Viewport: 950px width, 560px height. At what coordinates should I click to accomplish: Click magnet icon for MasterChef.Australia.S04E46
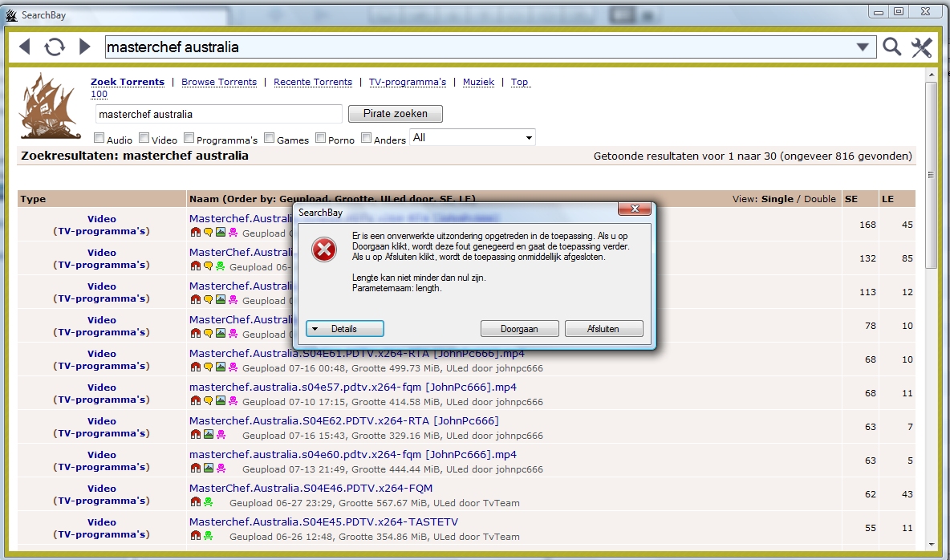point(195,501)
